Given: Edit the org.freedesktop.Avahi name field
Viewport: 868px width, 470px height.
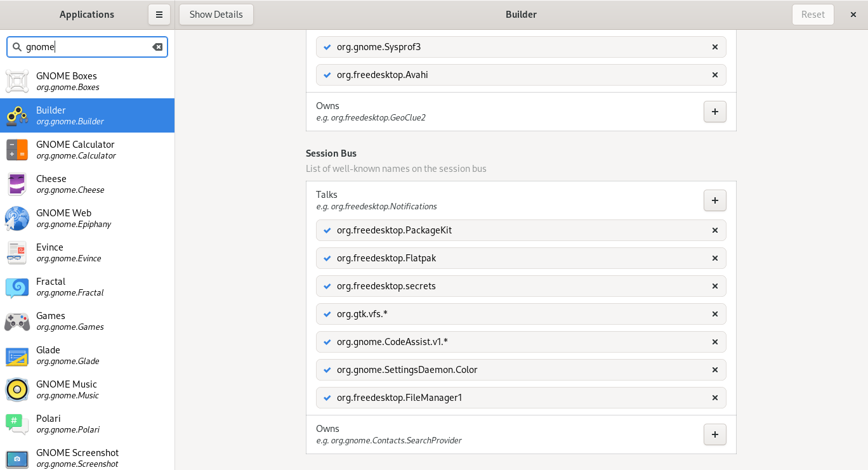Looking at the screenshot, I should [x=521, y=75].
